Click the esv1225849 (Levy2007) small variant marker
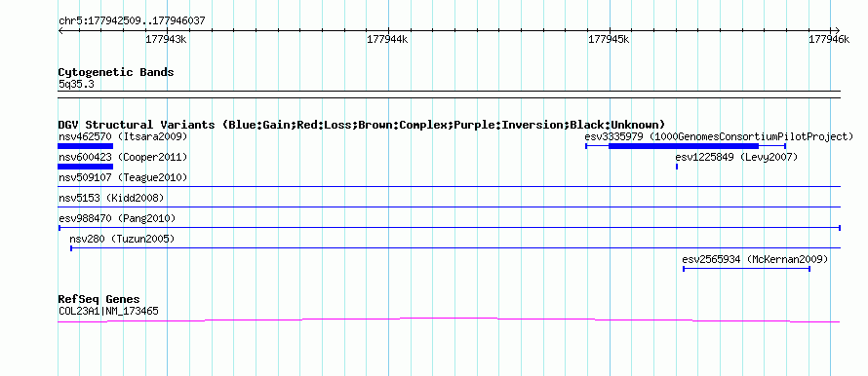 pos(677,167)
